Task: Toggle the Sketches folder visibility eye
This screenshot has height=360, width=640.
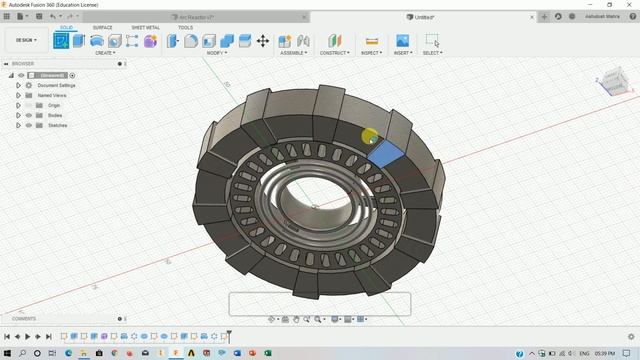Action: 29,125
